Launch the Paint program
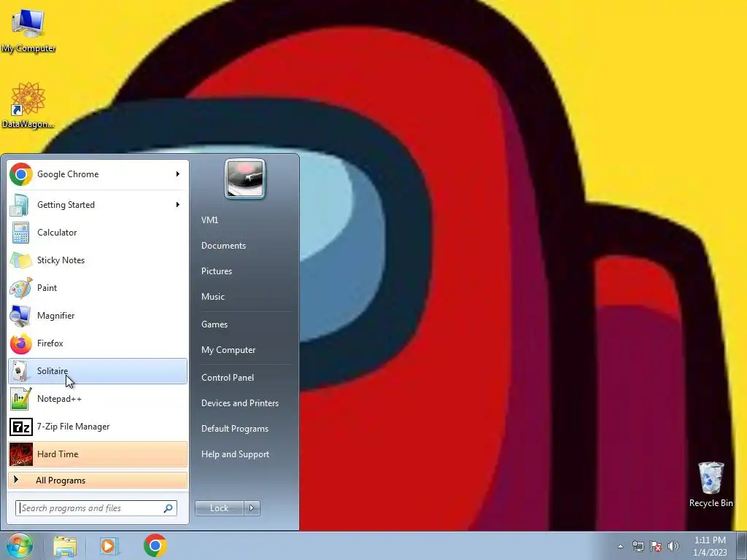Viewport: 747px width, 560px height. (98, 287)
